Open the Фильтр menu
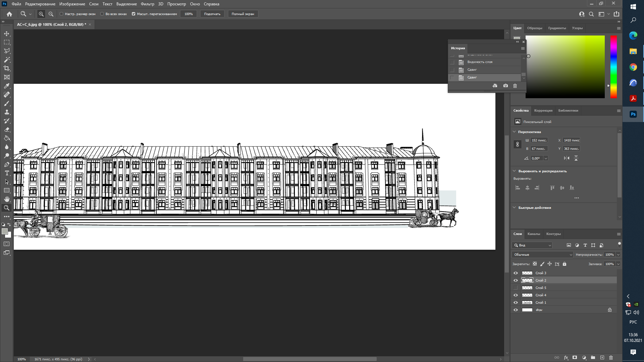Image resolution: width=644 pixels, height=362 pixels. [147, 4]
